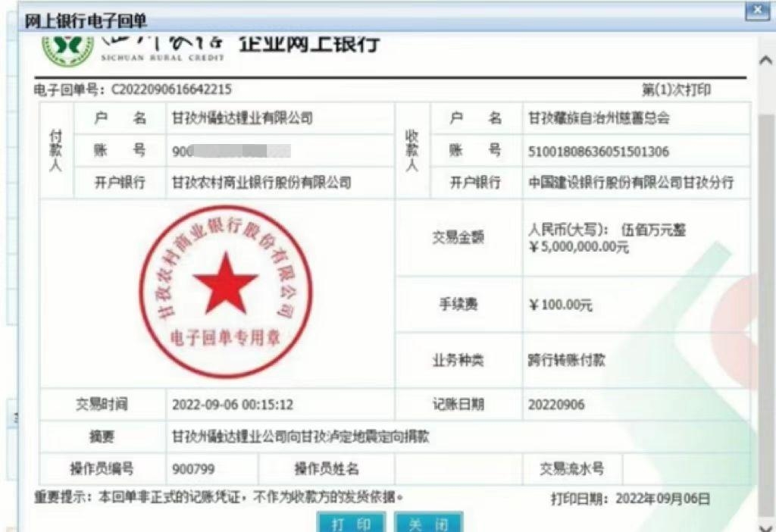The height and width of the screenshot is (532, 776).
Task: Click the 打印日期 2022年09月06日 text
Action: tap(630, 499)
